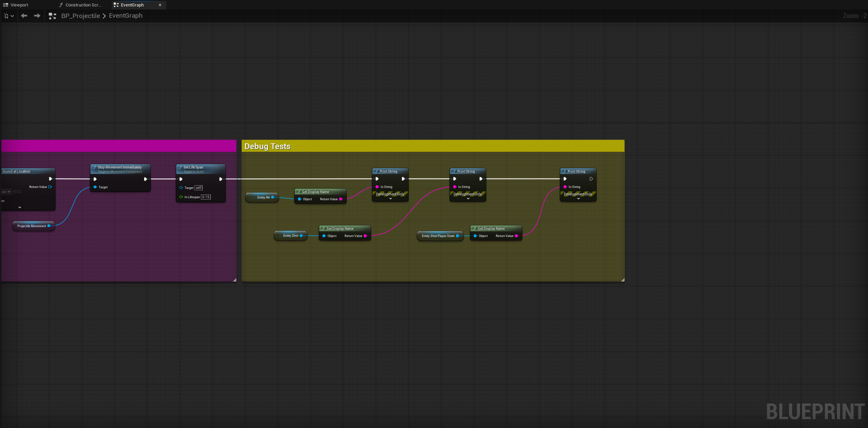Image resolution: width=868 pixels, height=428 pixels.
Task: Click the In Lifespan green float pin
Action: pyautogui.click(x=181, y=197)
